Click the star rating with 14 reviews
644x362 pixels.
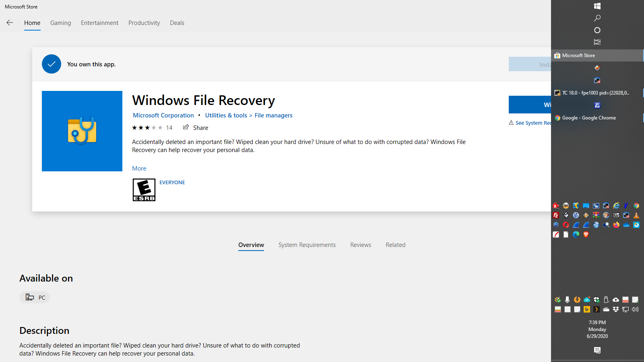(x=152, y=128)
